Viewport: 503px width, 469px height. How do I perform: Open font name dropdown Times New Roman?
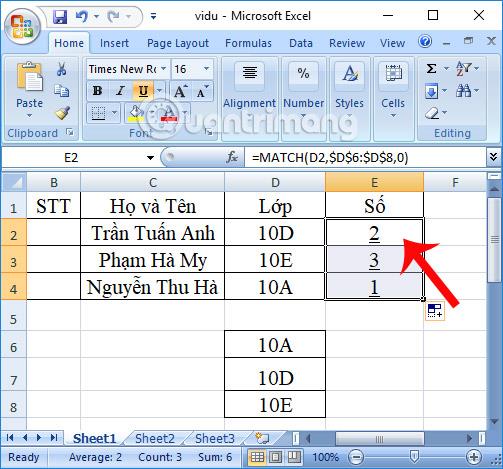(164, 69)
